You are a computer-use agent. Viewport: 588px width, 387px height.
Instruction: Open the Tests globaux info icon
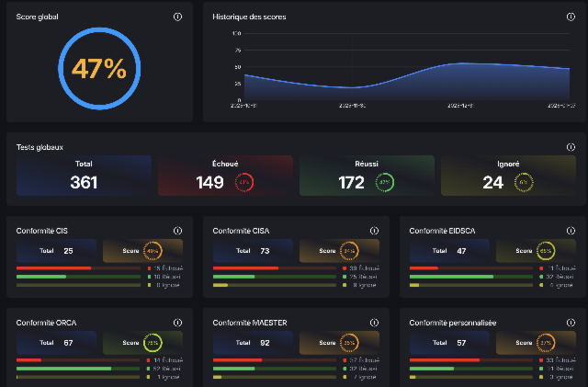click(x=571, y=147)
